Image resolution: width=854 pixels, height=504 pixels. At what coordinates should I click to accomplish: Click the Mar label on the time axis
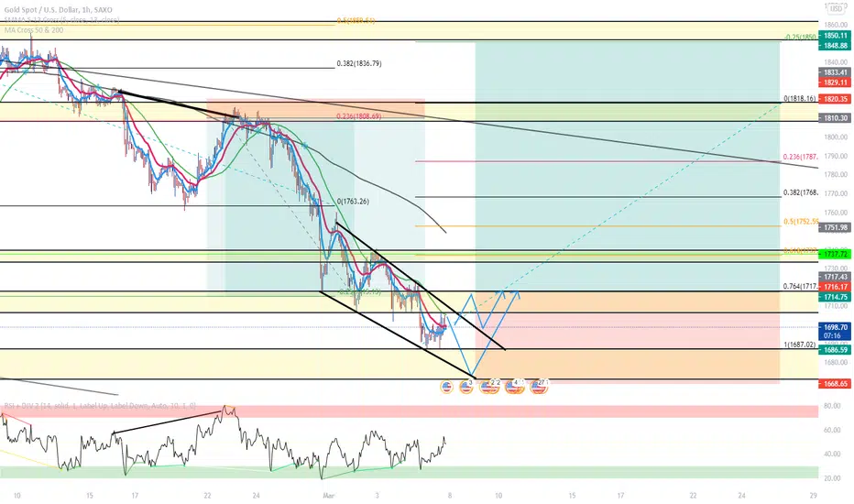(328, 496)
